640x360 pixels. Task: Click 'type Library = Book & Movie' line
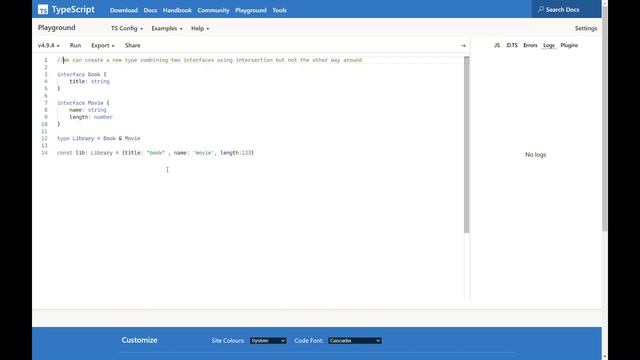pyautogui.click(x=99, y=138)
